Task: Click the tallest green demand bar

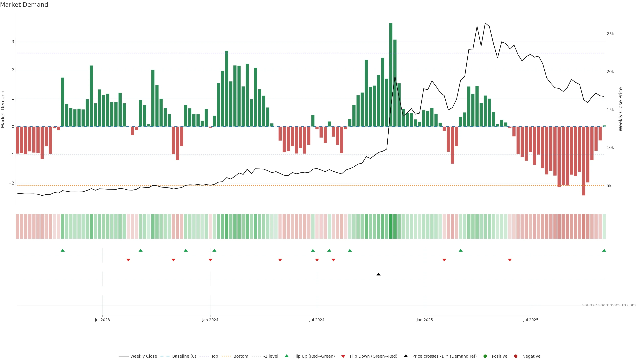Action: tap(391, 75)
